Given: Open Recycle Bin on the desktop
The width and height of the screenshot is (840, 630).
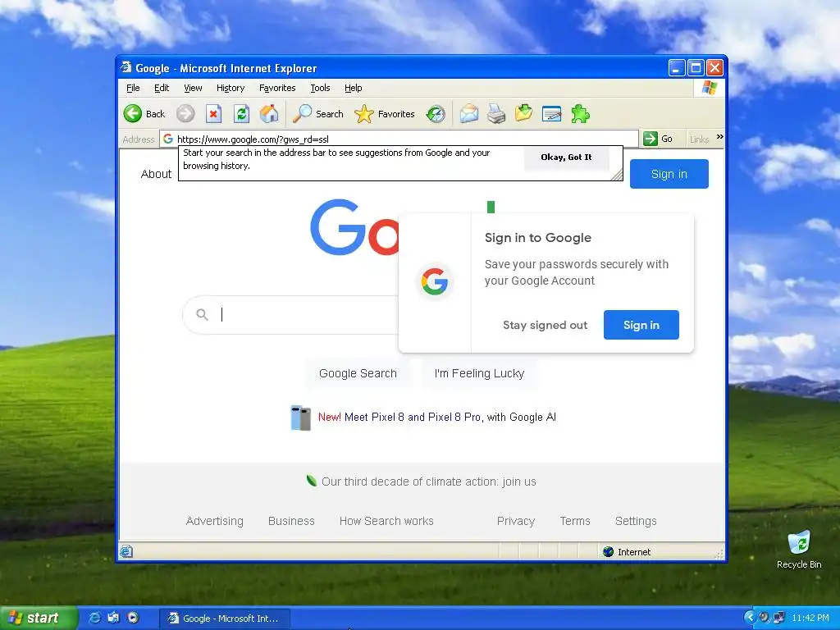Looking at the screenshot, I should [799, 549].
